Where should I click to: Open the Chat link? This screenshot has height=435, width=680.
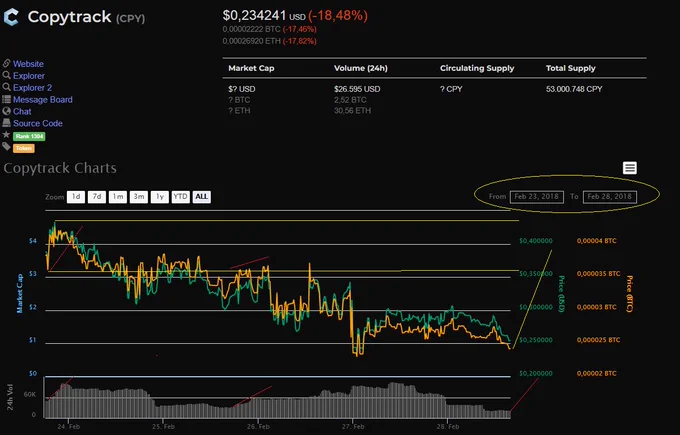point(22,111)
